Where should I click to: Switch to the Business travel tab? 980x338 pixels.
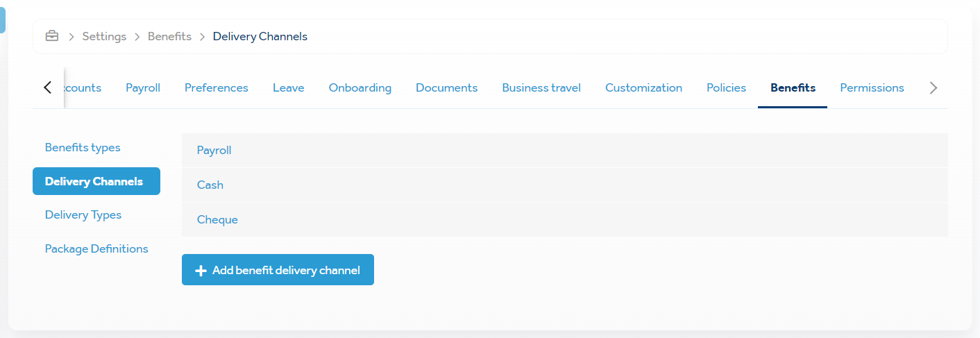[541, 87]
